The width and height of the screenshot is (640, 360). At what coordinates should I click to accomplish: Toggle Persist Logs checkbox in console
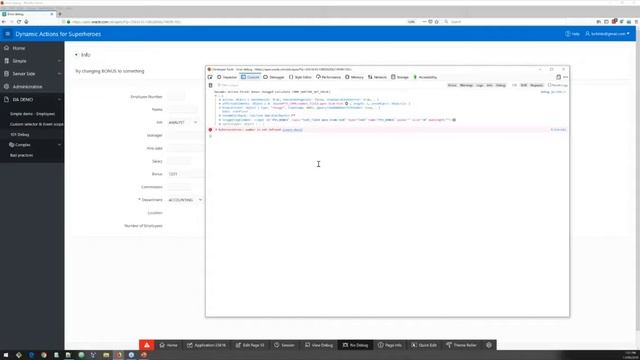(x=549, y=85)
